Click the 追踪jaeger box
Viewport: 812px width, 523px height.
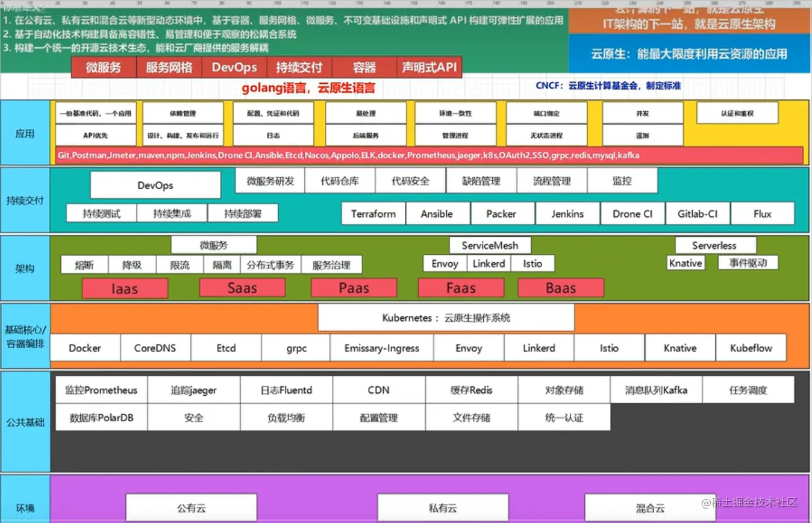(x=194, y=390)
